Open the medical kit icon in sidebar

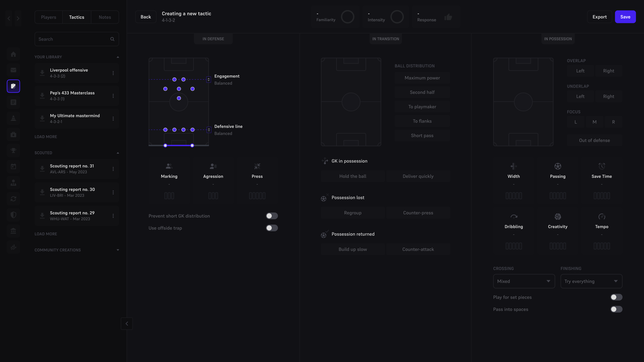(13, 134)
